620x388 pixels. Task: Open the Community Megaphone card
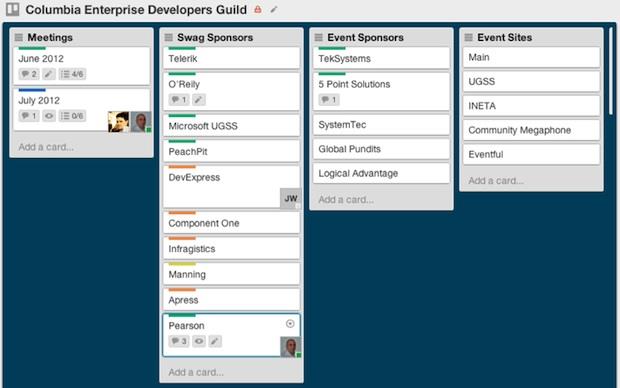coord(531,130)
